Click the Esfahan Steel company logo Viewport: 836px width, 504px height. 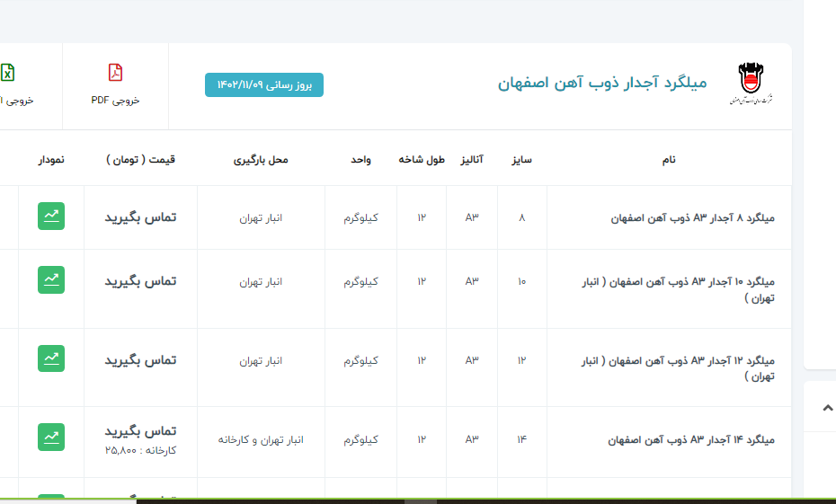pos(749,84)
